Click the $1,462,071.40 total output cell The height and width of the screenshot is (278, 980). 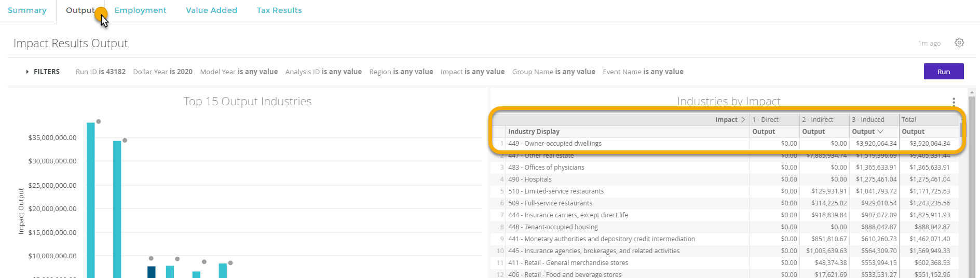tap(930, 239)
